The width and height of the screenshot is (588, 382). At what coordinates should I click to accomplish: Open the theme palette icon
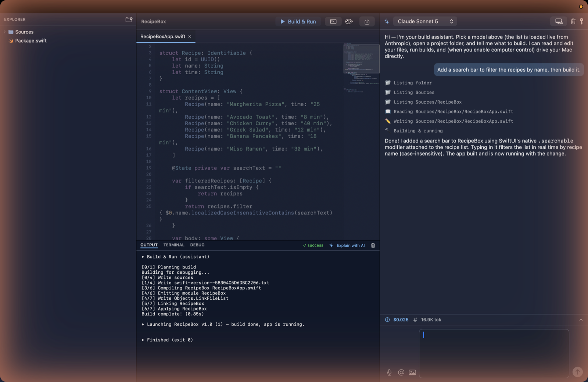pos(349,22)
